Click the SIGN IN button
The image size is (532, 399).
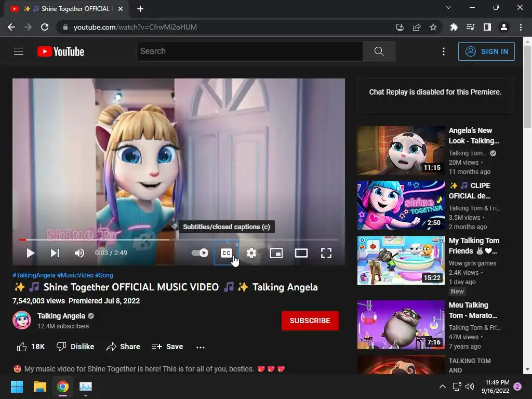click(486, 51)
